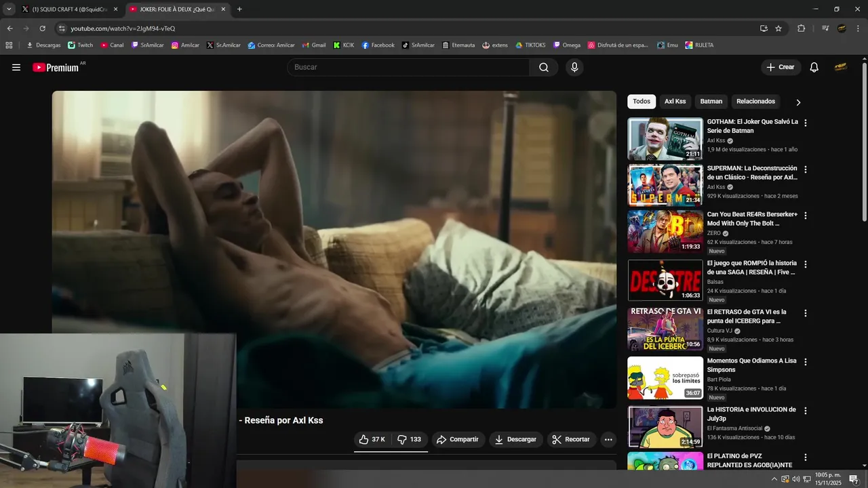Open options for Lisa Simpsons video

tap(806, 362)
